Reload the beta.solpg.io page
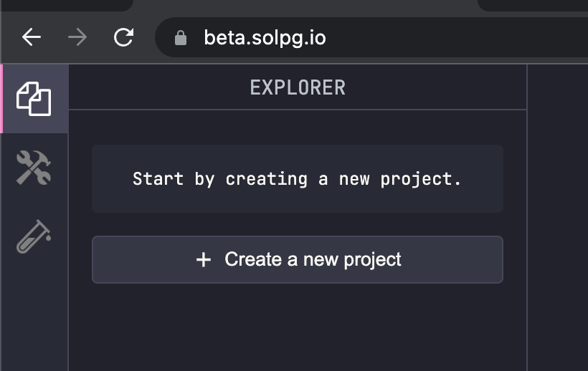The width and height of the screenshot is (588, 371). pos(124,37)
